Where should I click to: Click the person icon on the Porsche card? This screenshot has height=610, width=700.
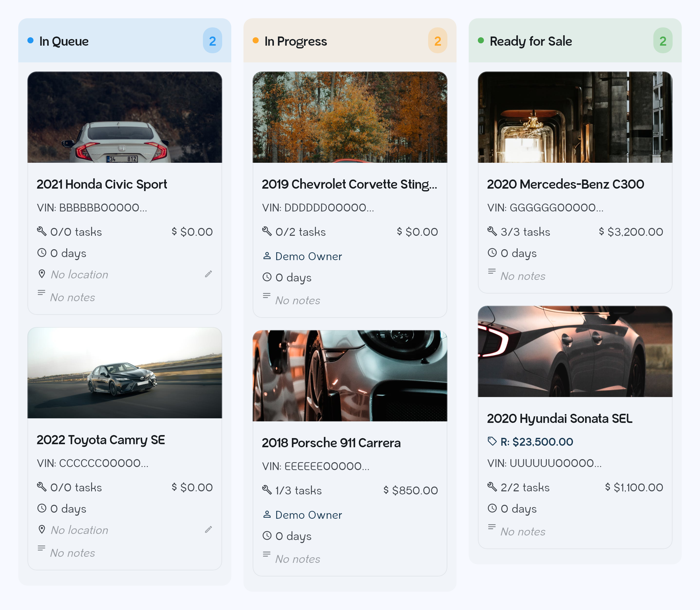click(x=267, y=515)
